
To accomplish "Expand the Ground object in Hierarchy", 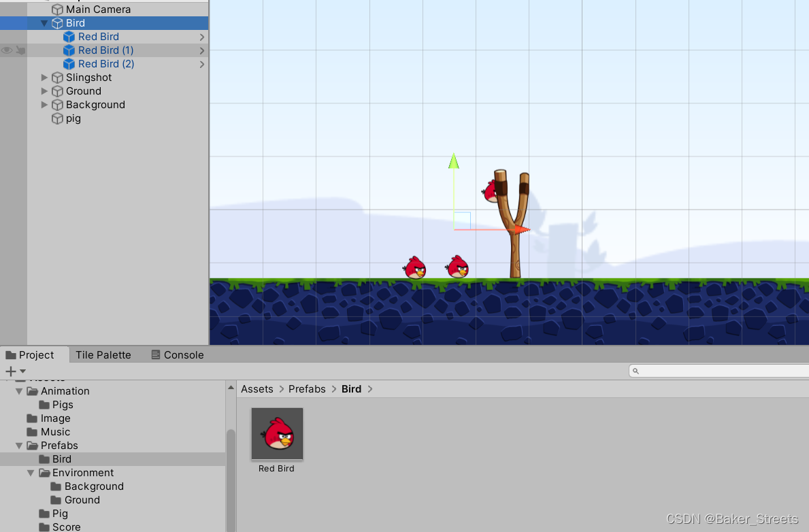I will tap(44, 91).
